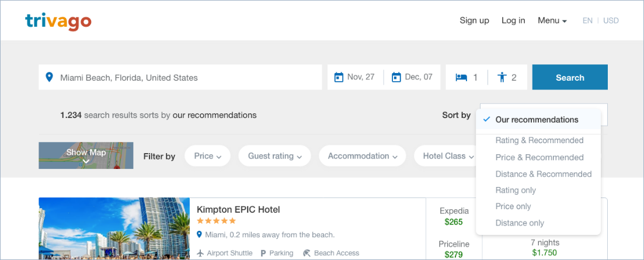Click the Parking P icon
This screenshot has width=644, height=260.
pyautogui.click(x=263, y=253)
